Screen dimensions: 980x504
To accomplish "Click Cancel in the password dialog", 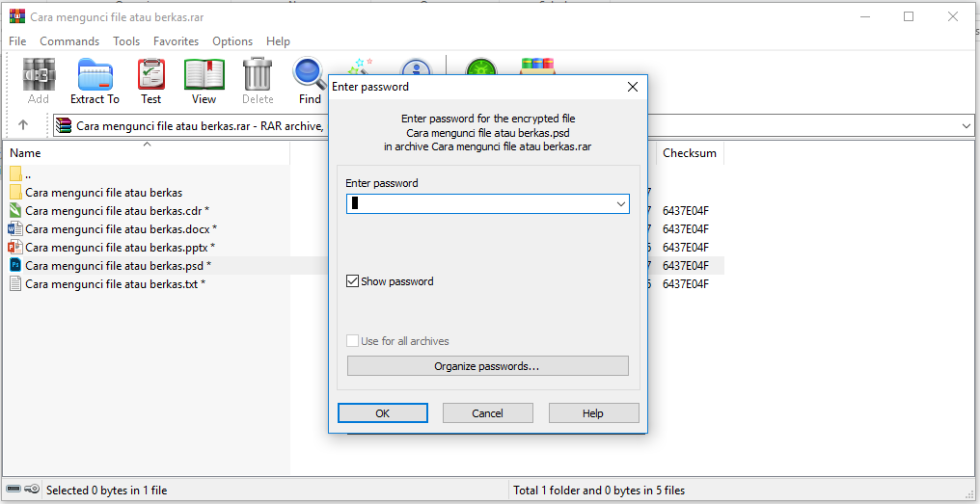I will [x=487, y=412].
